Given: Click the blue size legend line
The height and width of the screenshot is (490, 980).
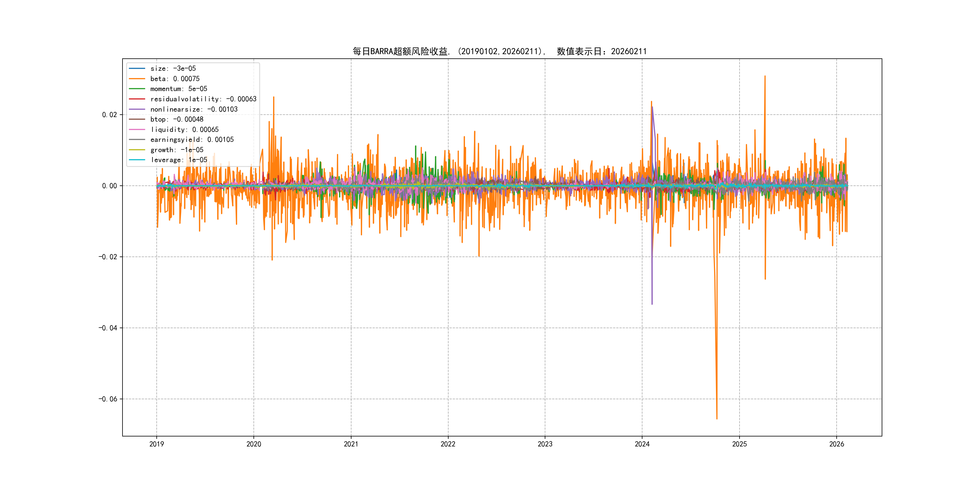Looking at the screenshot, I should pyautogui.click(x=137, y=68).
